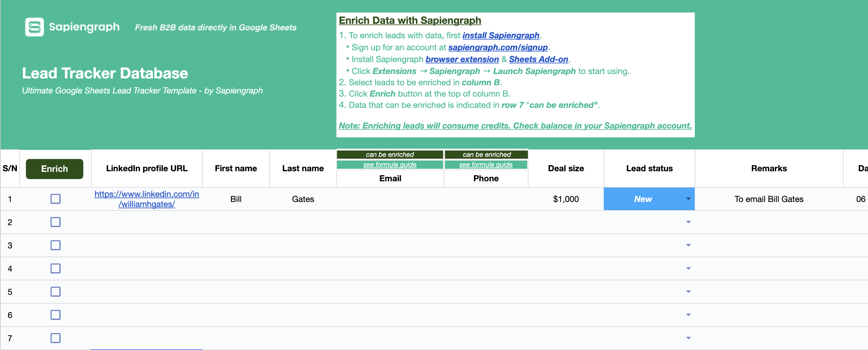Open the browser extension link
Screen dimensions: 868x350
tap(462, 59)
